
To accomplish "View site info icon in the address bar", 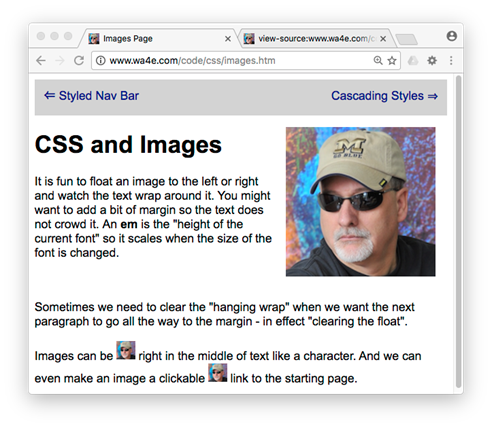I will coord(100,61).
